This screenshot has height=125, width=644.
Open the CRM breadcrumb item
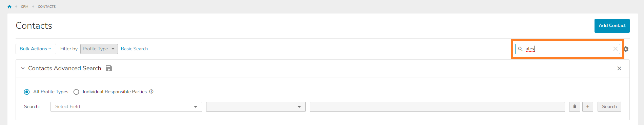pos(25,7)
